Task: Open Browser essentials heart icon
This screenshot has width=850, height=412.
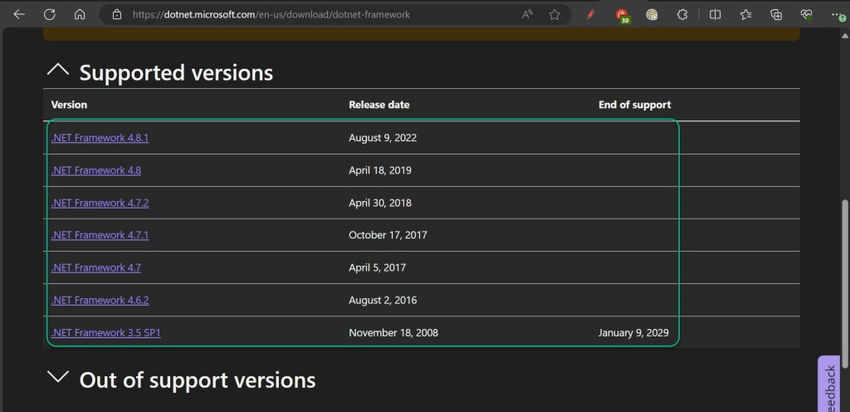Action: pos(807,15)
